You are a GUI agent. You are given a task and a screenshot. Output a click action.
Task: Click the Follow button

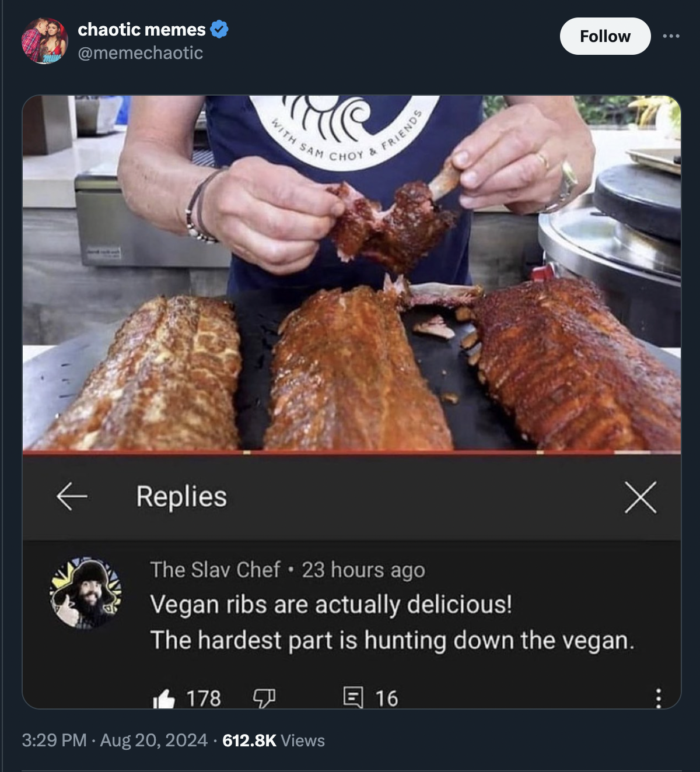click(x=605, y=36)
